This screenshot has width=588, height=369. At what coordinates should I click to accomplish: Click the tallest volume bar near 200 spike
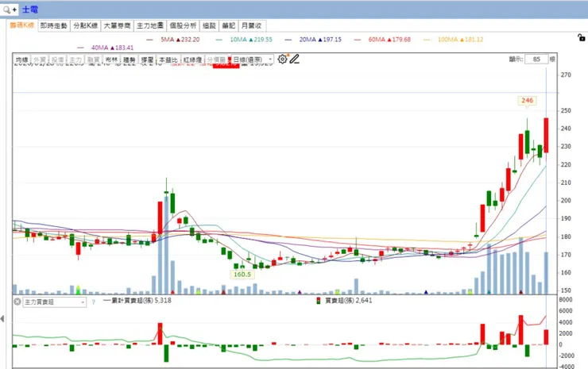166,245
